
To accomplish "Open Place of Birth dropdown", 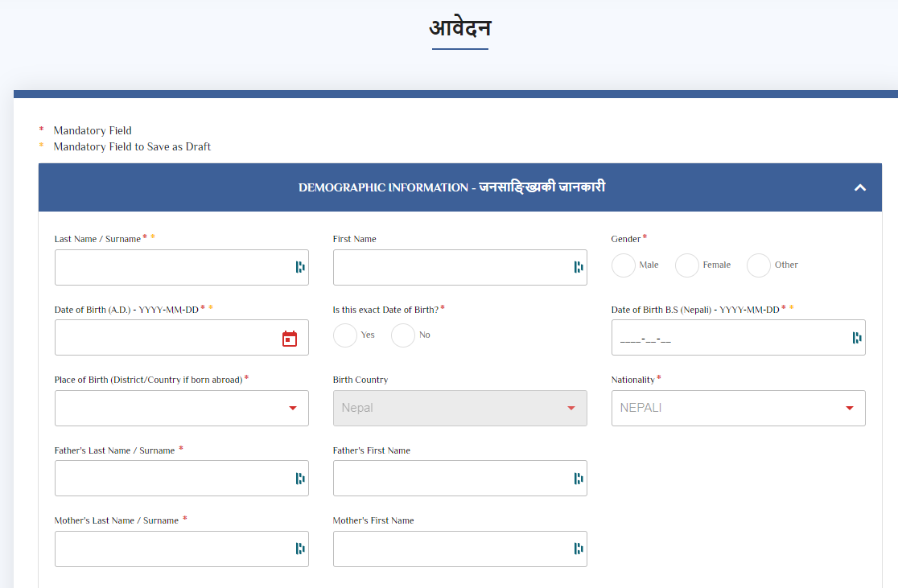I will (x=182, y=409).
